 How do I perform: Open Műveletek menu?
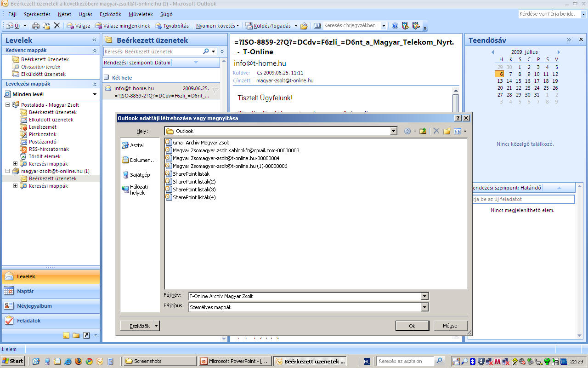pos(141,14)
